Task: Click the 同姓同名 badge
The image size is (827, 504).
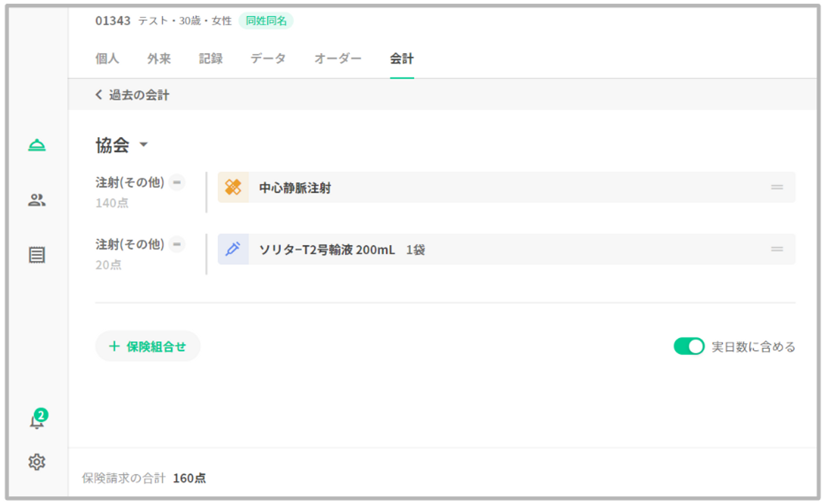Action: [x=266, y=21]
